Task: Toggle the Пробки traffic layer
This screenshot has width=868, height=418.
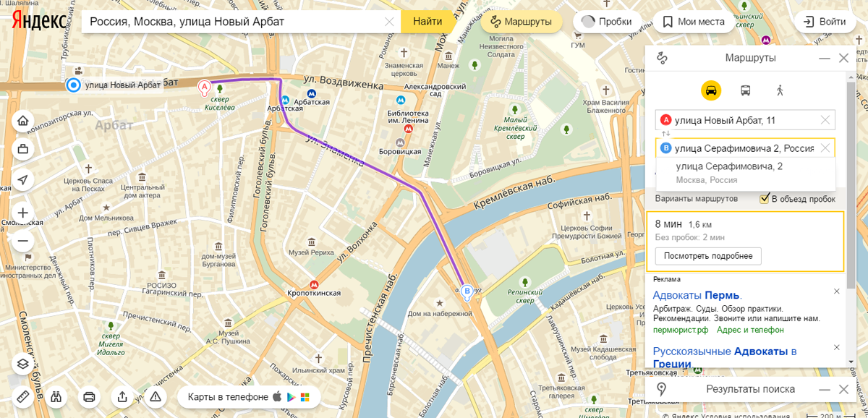Action: [606, 22]
